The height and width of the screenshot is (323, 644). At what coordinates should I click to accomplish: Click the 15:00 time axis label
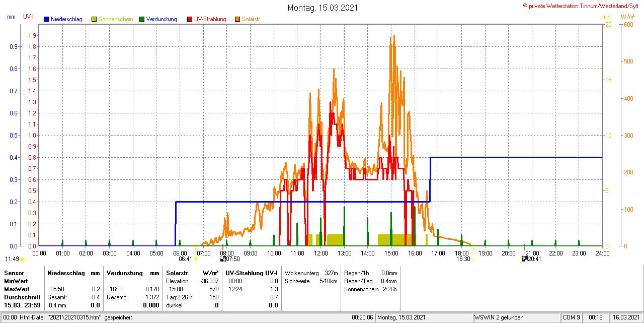tap(391, 253)
